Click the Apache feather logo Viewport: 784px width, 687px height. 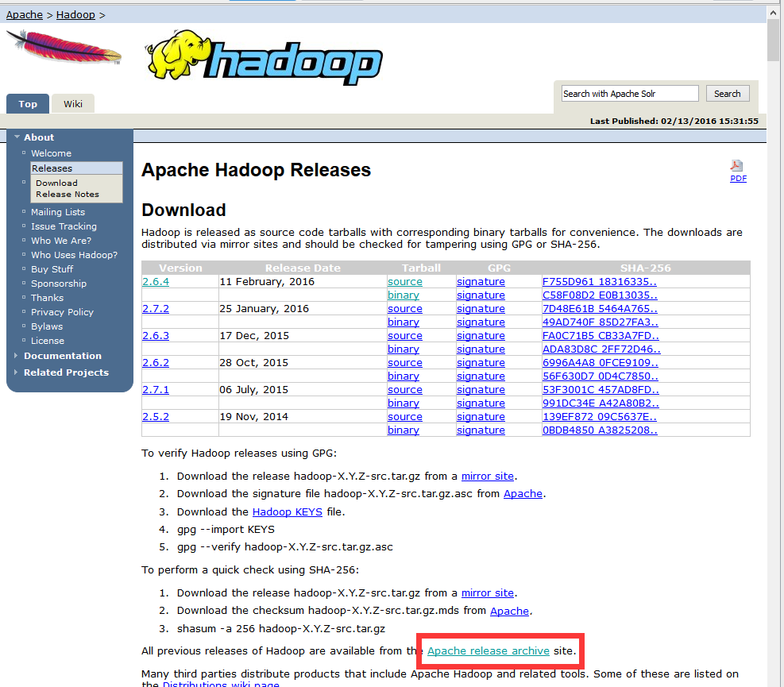pyautogui.click(x=64, y=48)
